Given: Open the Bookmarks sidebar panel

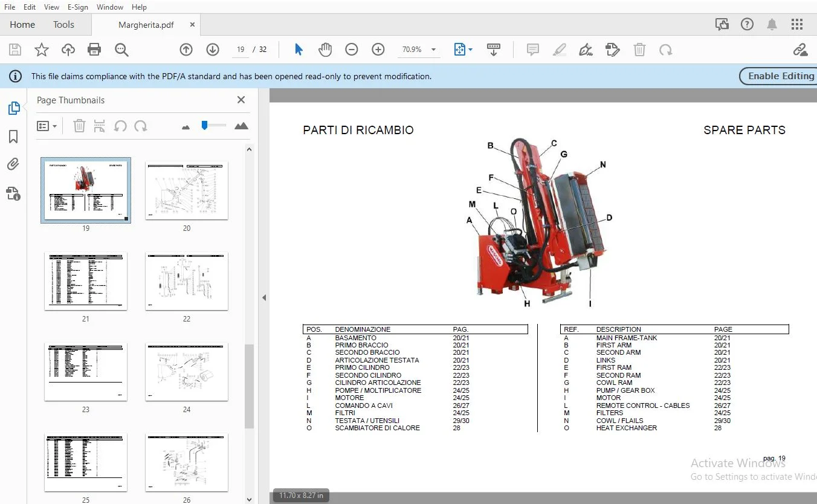Looking at the screenshot, I should [x=13, y=137].
